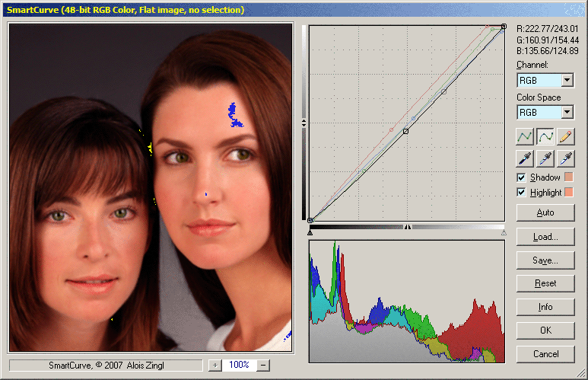Image resolution: width=588 pixels, height=380 pixels.
Task: Click the Cancel button
Action: click(x=545, y=353)
